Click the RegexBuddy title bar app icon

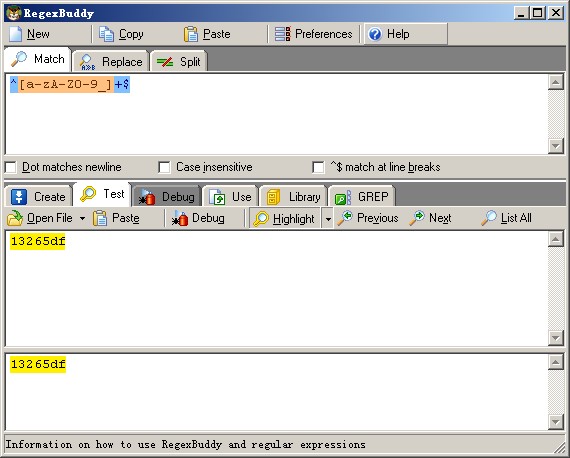pos(13,13)
